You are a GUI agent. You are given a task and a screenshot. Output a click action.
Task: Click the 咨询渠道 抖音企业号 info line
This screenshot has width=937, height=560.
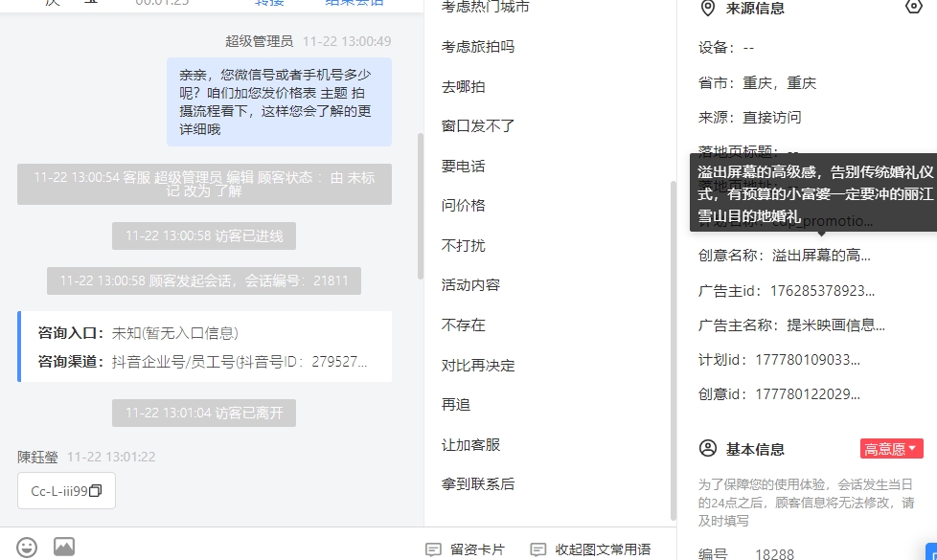[202, 362]
